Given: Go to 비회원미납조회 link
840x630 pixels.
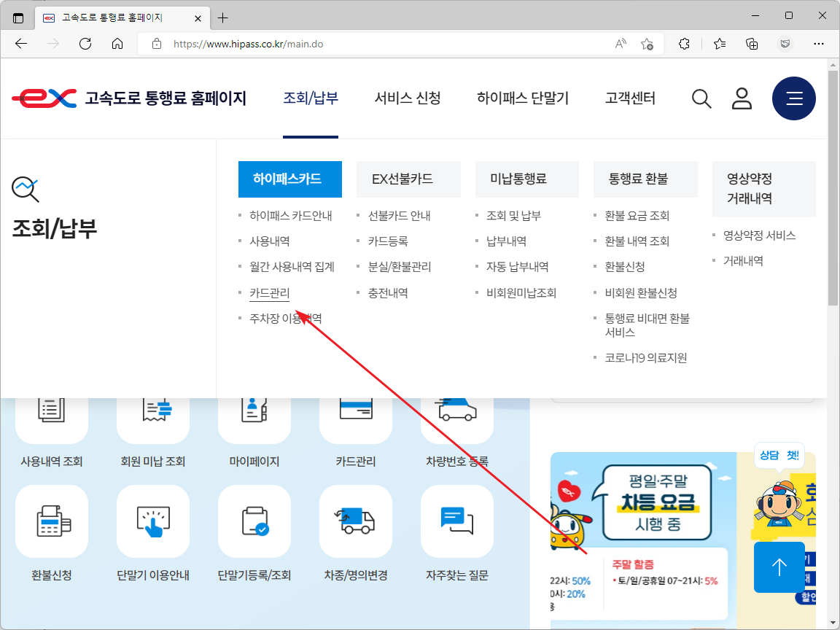Looking at the screenshot, I should (x=521, y=293).
